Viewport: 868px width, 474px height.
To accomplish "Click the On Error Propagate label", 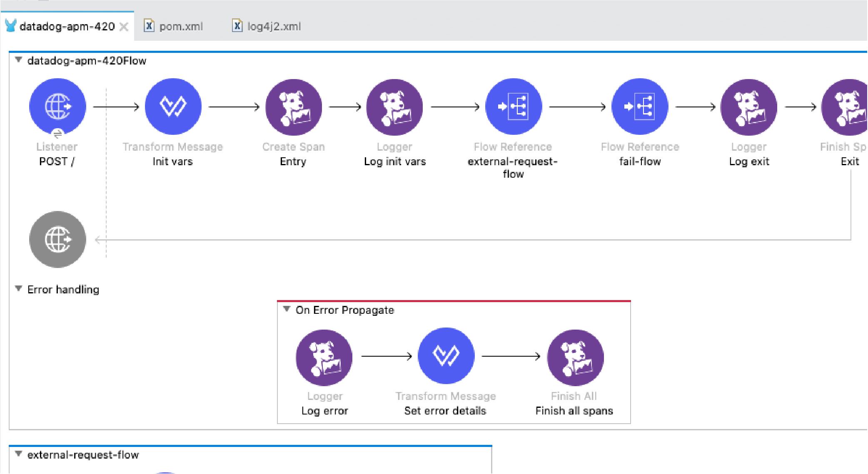I will pyautogui.click(x=345, y=310).
